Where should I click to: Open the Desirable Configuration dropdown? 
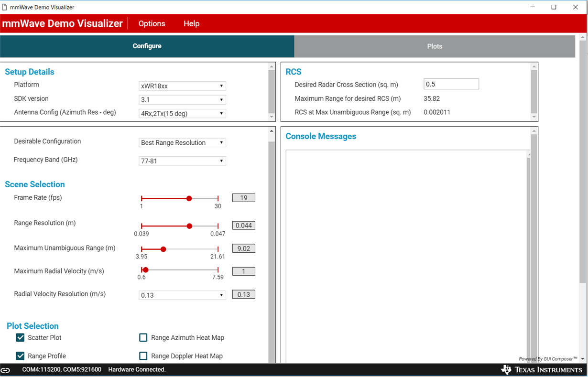point(182,142)
